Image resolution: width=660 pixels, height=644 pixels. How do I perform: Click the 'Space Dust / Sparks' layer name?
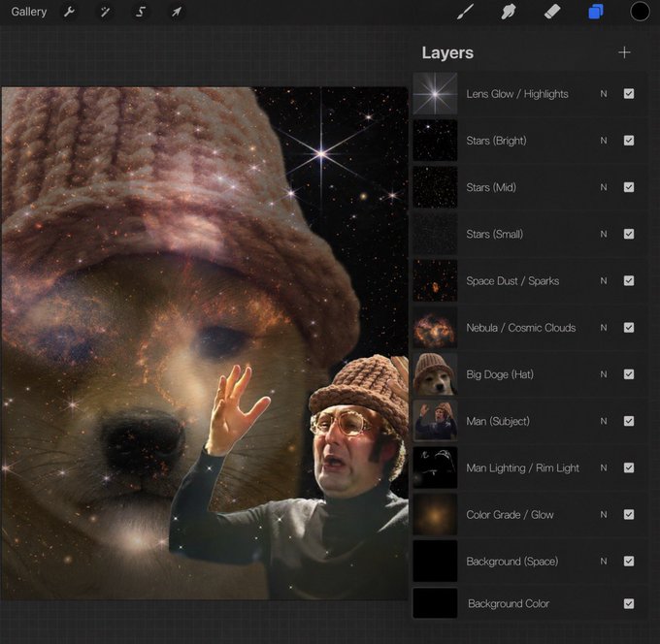[x=512, y=280]
